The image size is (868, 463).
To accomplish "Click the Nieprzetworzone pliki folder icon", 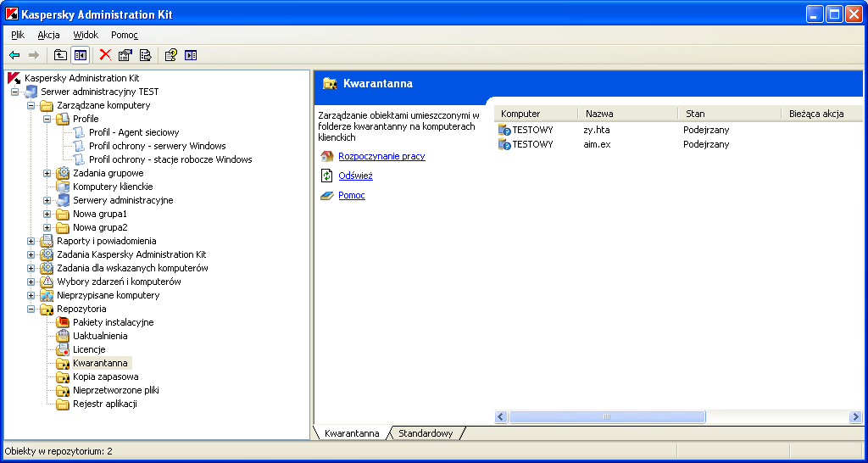I will (x=63, y=390).
